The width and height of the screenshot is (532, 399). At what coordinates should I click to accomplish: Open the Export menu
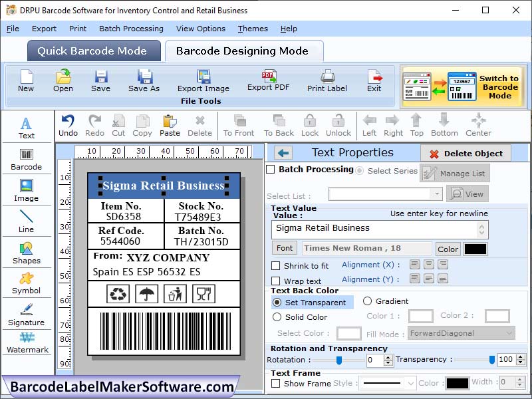click(x=44, y=29)
